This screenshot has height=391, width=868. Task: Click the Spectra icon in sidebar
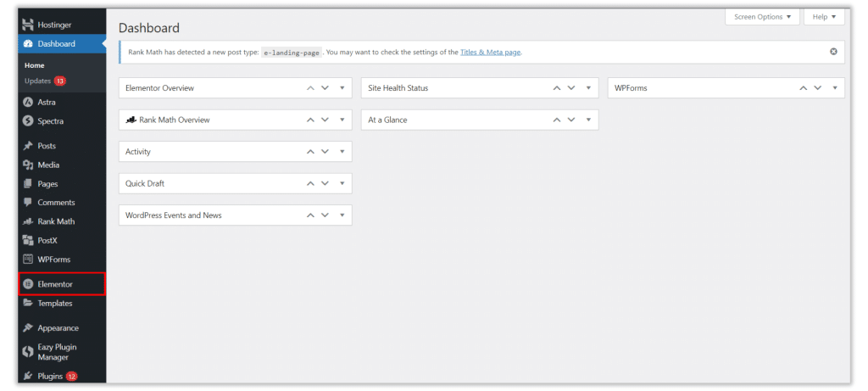click(28, 120)
